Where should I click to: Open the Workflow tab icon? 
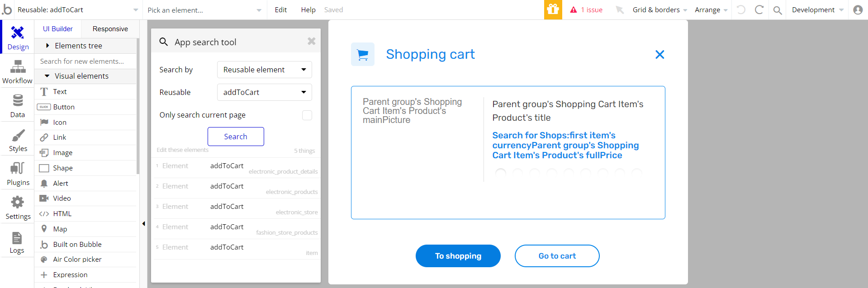coord(18,68)
